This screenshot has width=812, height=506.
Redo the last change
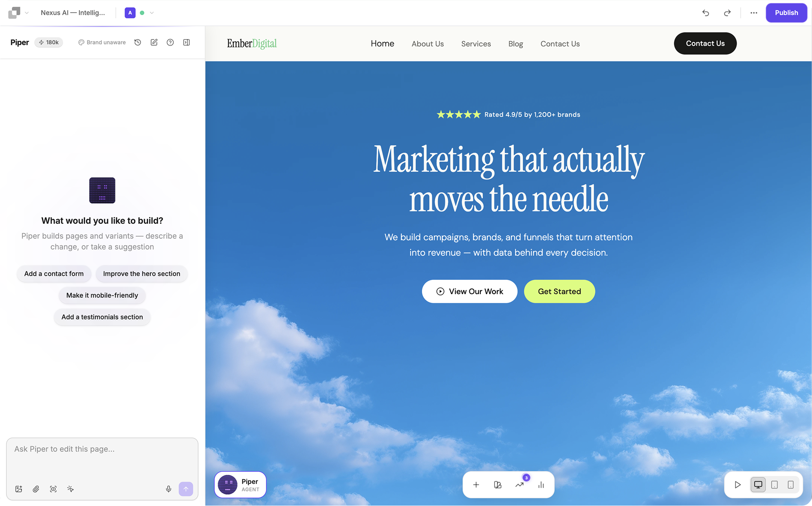click(x=727, y=13)
